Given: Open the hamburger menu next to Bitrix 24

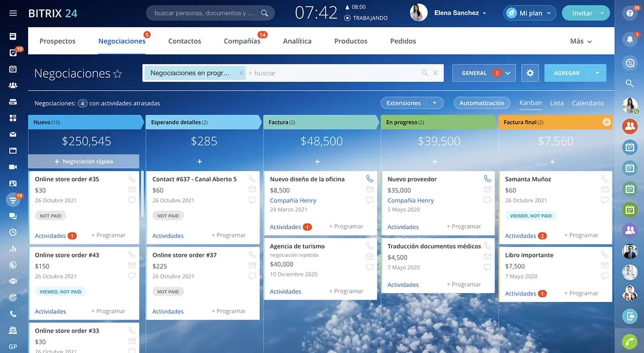Looking at the screenshot, I should pyautogui.click(x=13, y=13).
